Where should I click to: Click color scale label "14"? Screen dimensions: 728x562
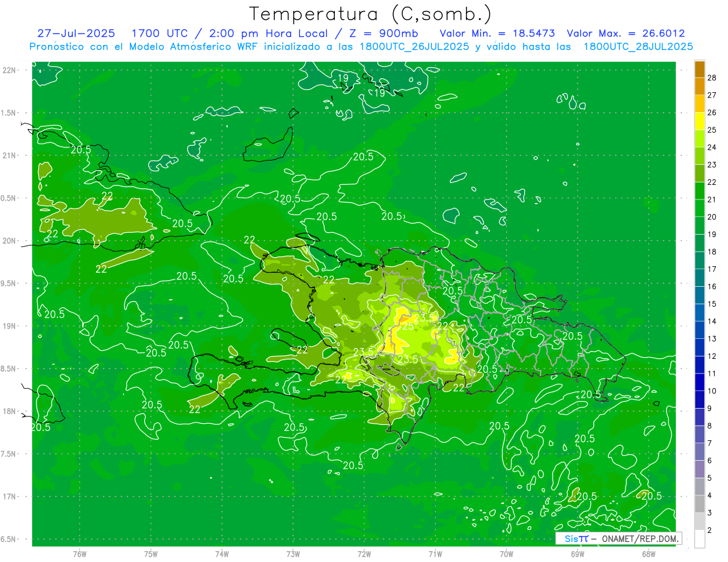[712, 321]
